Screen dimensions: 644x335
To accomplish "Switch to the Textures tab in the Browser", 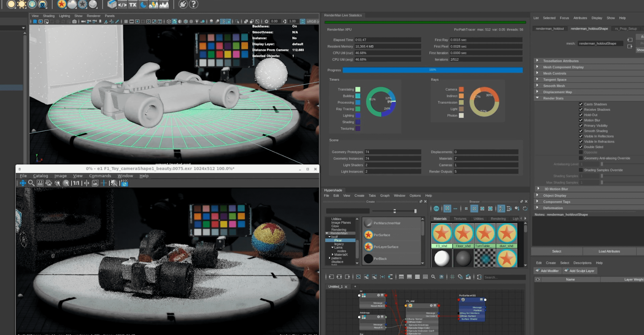I will [x=460, y=219].
